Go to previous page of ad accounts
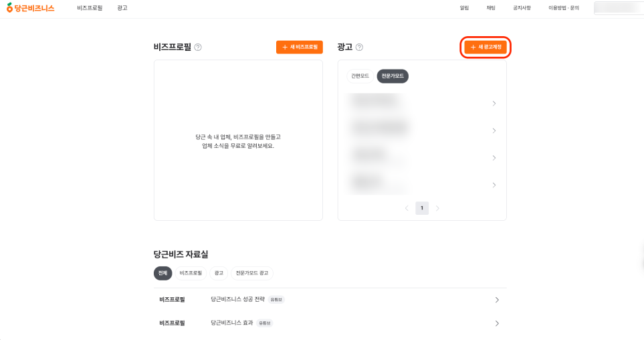 click(407, 208)
